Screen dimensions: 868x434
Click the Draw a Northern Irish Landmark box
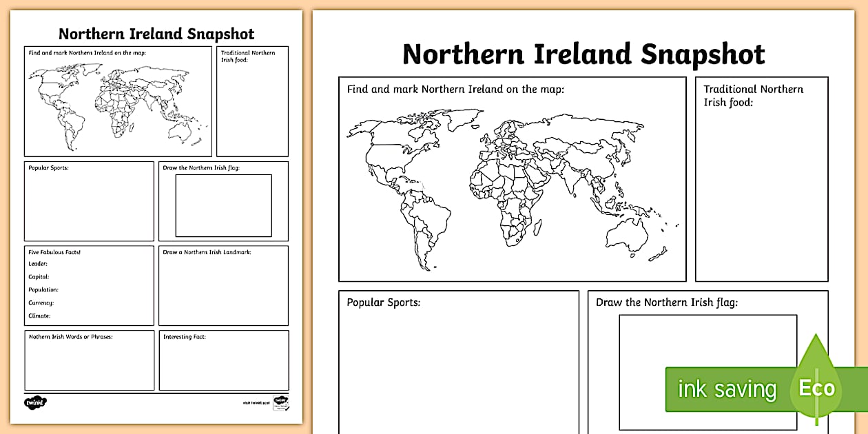pos(223,289)
